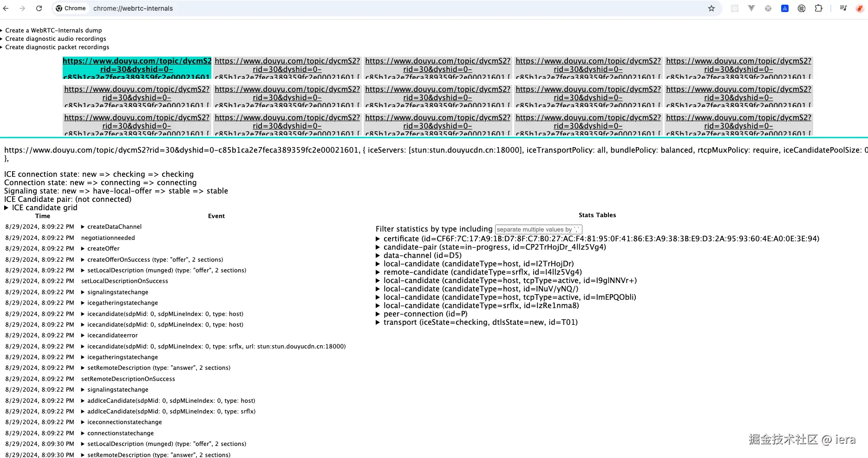Expand the remote-candidate srflx stats
868x458 pixels.
(479, 272)
